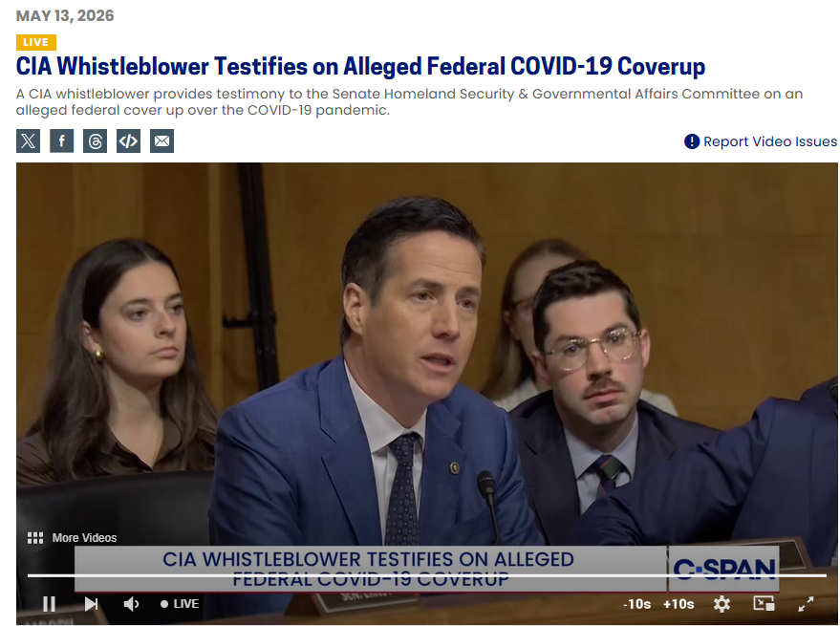Click the MAY 13, 2026 date text
This screenshot has width=840, height=626.
pyautogui.click(x=65, y=15)
